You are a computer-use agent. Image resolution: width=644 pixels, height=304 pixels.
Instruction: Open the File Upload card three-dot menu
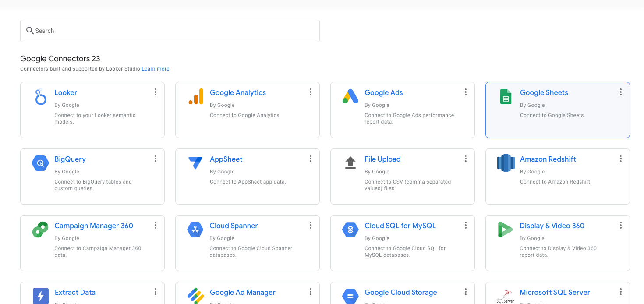click(x=465, y=159)
